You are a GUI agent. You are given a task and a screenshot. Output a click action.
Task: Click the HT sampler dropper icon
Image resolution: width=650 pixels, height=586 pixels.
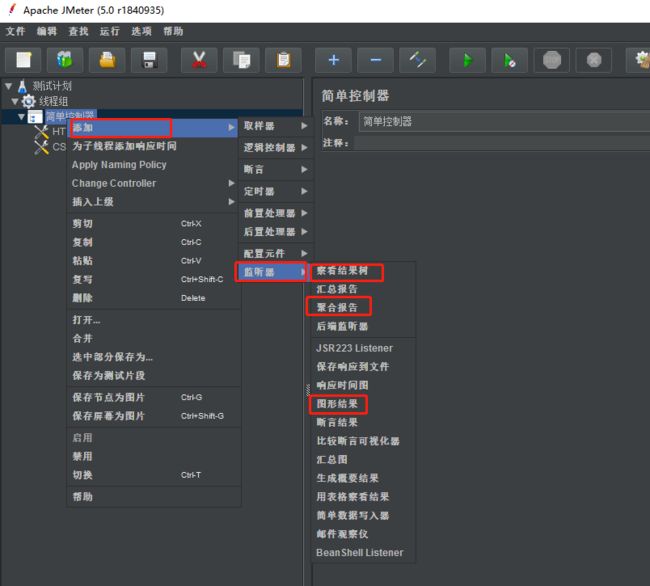pos(41,132)
